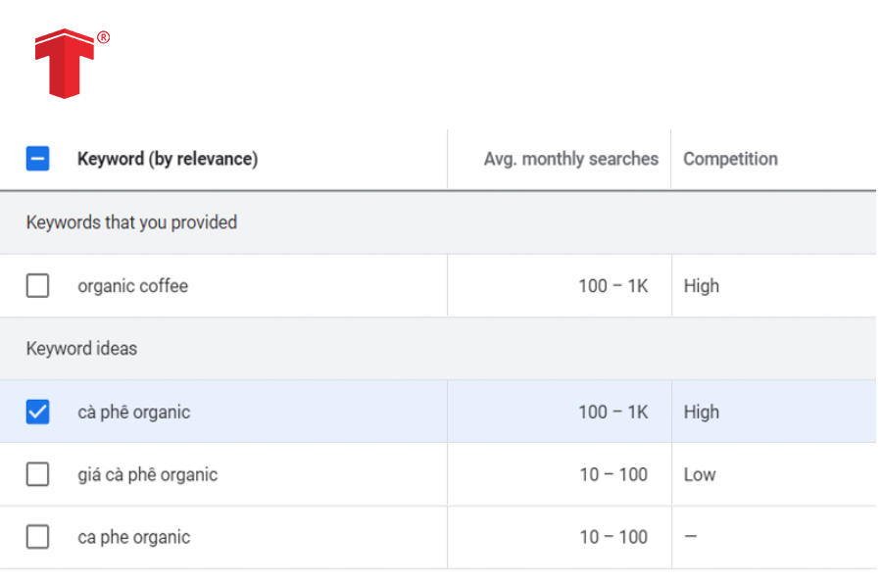Viewport: 882px width, 588px height.
Task: Uncheck the cà phê organic checkbox
Action: pos(37,412)
